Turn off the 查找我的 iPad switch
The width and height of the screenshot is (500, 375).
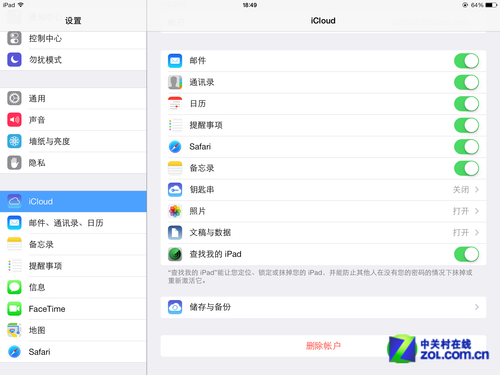[x=466, y=254]
